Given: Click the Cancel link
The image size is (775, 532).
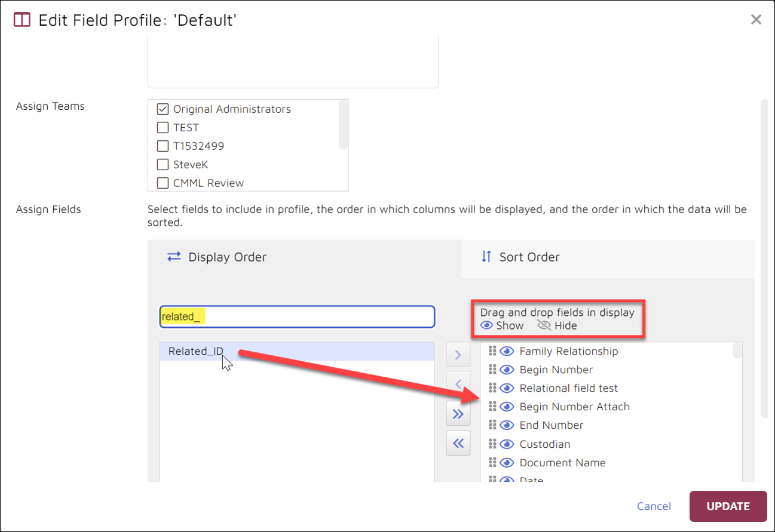Looking at the screenshot, I should click(x=654, y=506).
